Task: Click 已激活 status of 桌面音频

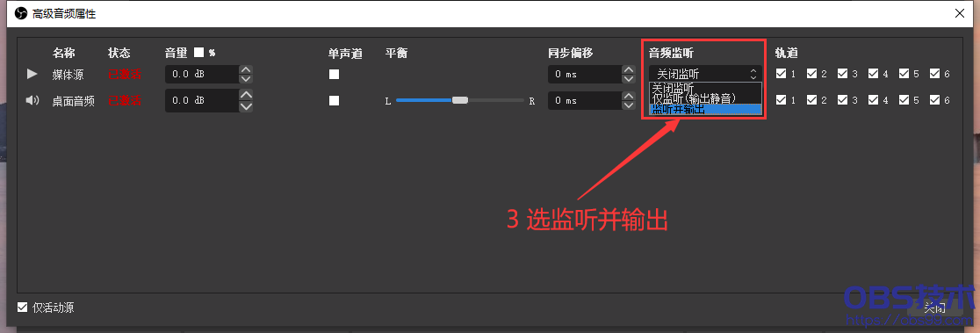Action: [125, 100]
